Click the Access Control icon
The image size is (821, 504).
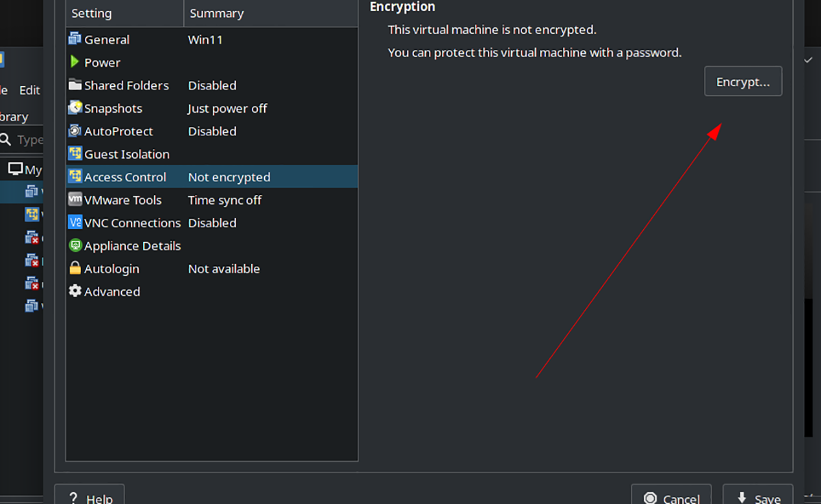75,177
